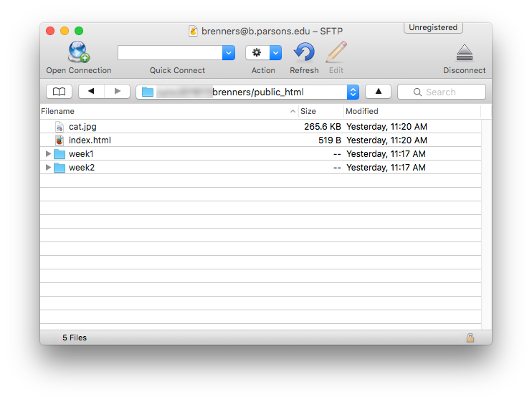Screen dimensions: 532x402
Task: Toggle the bookmarks book icon
Action: tap(59, 92)
